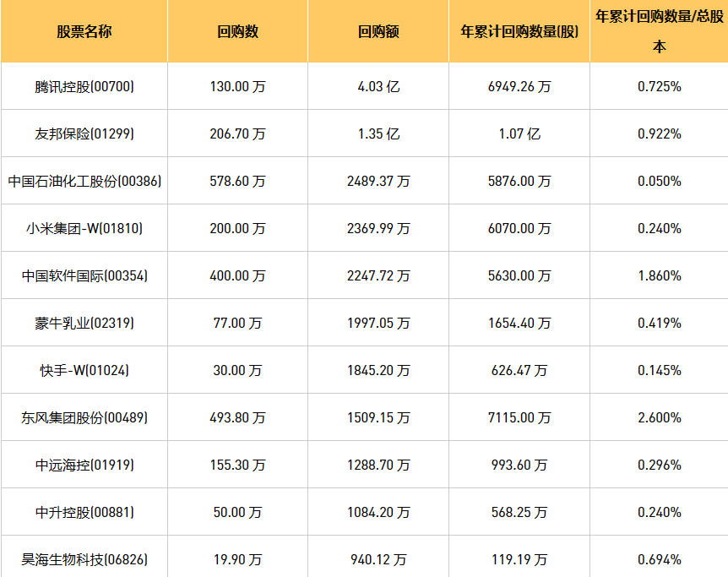Click the 0.145% ratio value
Image resolution: width=728 pixels, height=577 pixels.
click(660, 371)
